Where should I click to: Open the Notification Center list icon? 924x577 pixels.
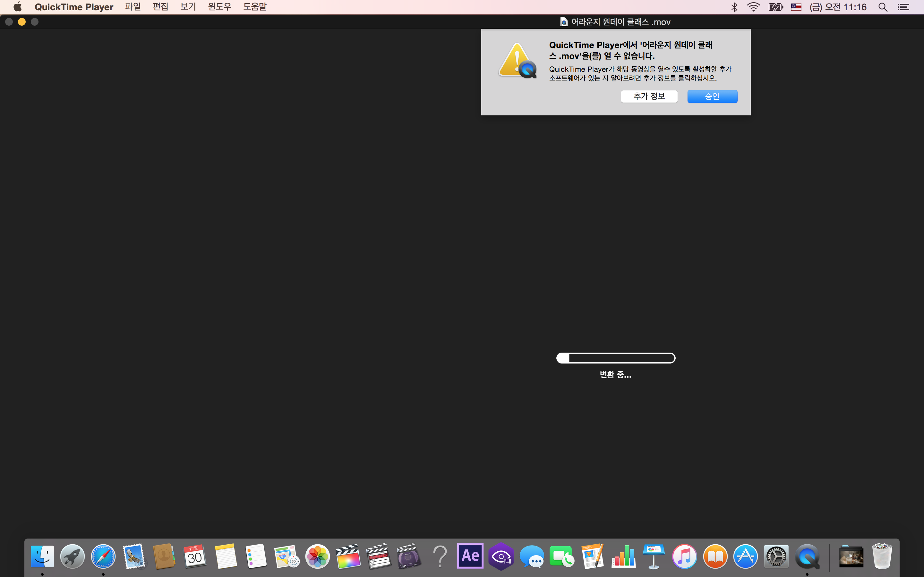(x=903, y=7)
